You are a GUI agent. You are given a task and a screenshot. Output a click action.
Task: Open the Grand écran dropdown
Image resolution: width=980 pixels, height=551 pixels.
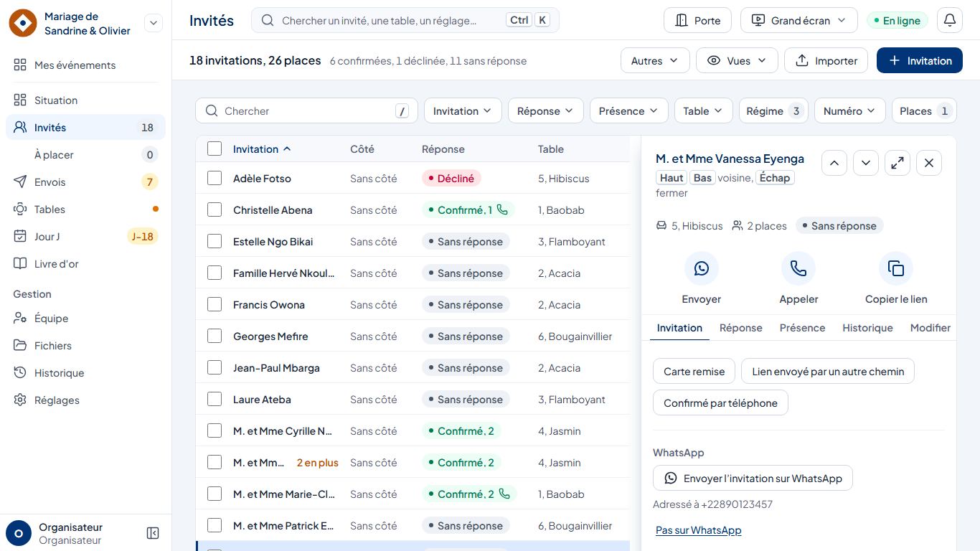coord(798,20)
